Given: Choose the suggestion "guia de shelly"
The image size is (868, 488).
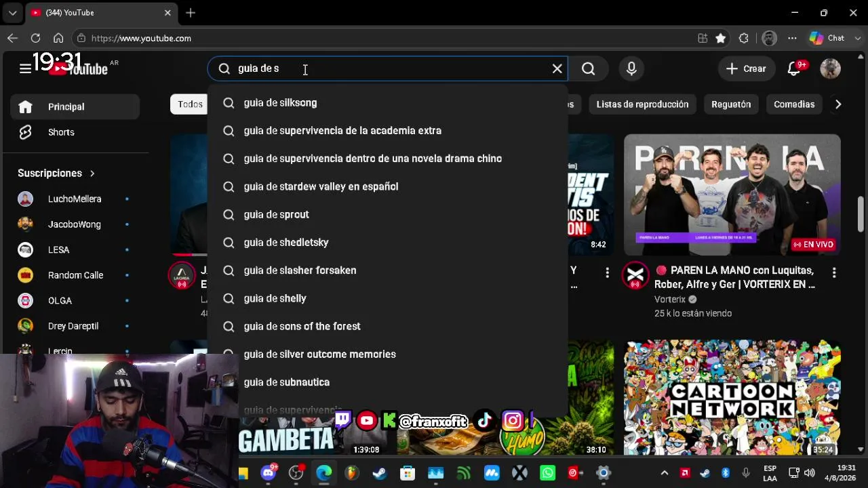Looking at the screenshot, I should pos(388,298).
